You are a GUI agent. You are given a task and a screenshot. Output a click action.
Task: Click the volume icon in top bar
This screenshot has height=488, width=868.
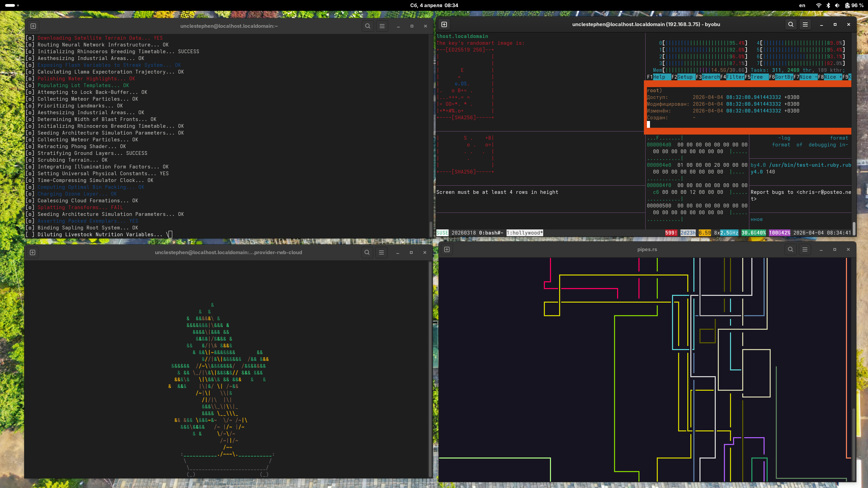837,5
